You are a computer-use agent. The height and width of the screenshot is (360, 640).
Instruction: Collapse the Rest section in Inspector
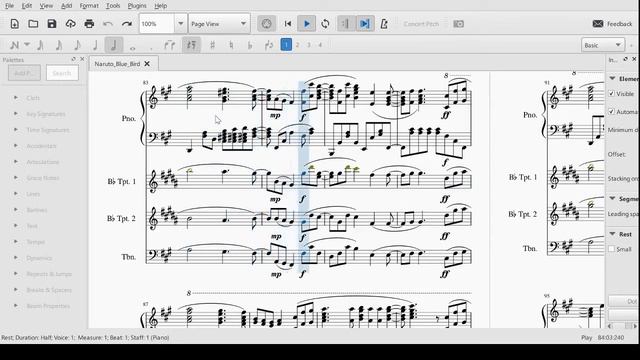click(x=612, y=234)
